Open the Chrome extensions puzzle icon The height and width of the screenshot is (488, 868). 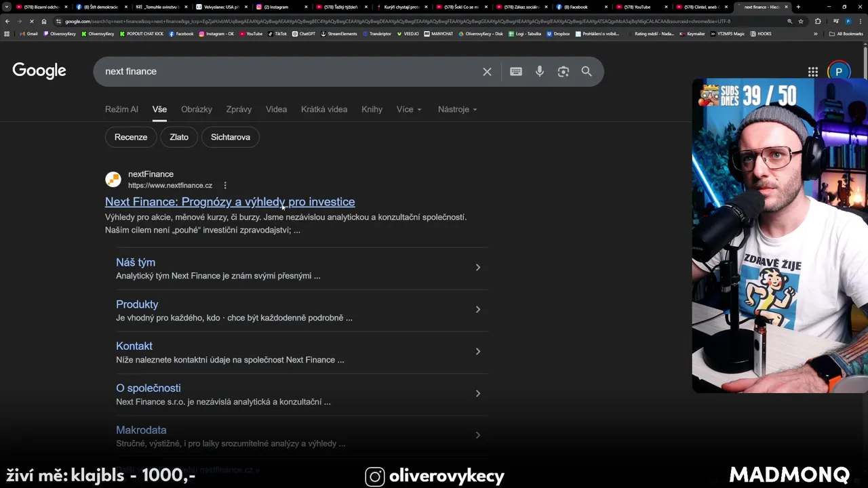click(817, 21)
